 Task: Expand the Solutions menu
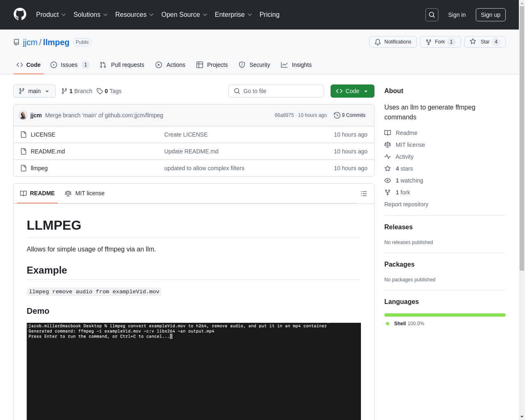pos(91,15)
